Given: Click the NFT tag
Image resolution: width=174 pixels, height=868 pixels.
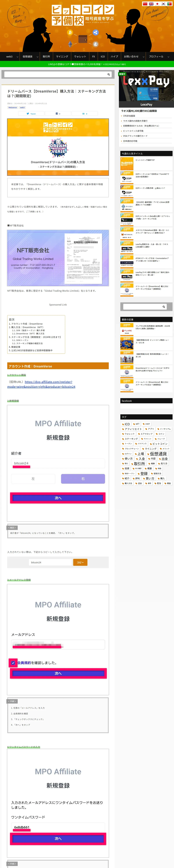Looking at the screenshot, I should 136,424.
